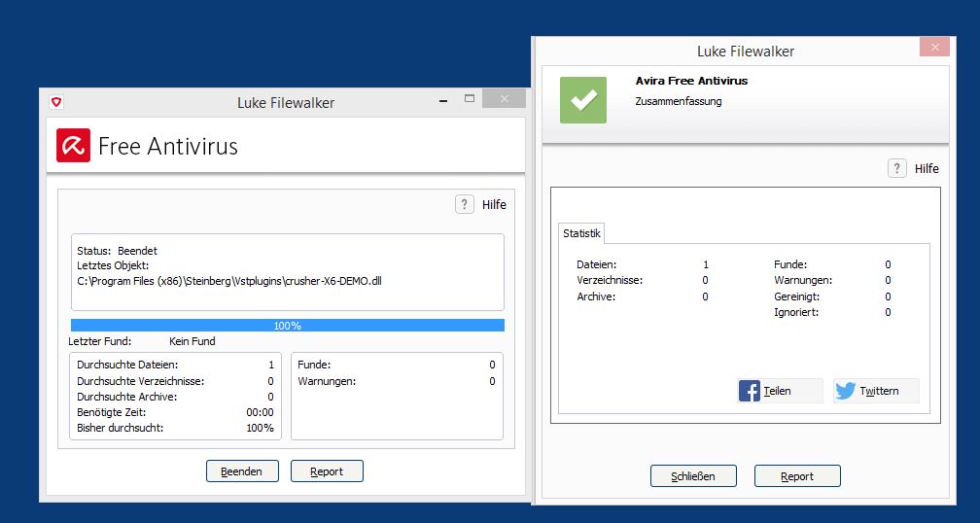Click Hilfe label in summary window
Image resolution: width=980 pixels, height=523 pixels.
click(x=927, y=169)
